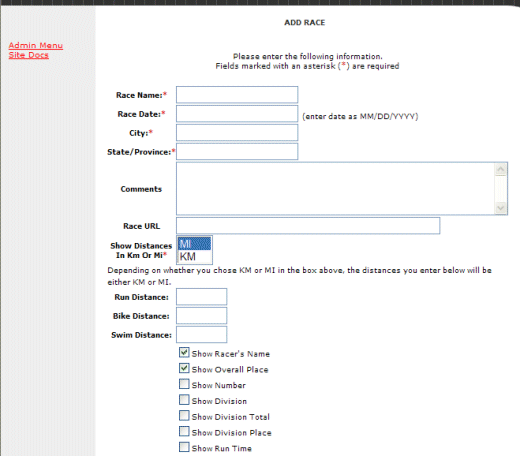The width and height of the screenshot is (520, 456).
Task: Open the Admin Menu link
Action: [x=36, y=45]
